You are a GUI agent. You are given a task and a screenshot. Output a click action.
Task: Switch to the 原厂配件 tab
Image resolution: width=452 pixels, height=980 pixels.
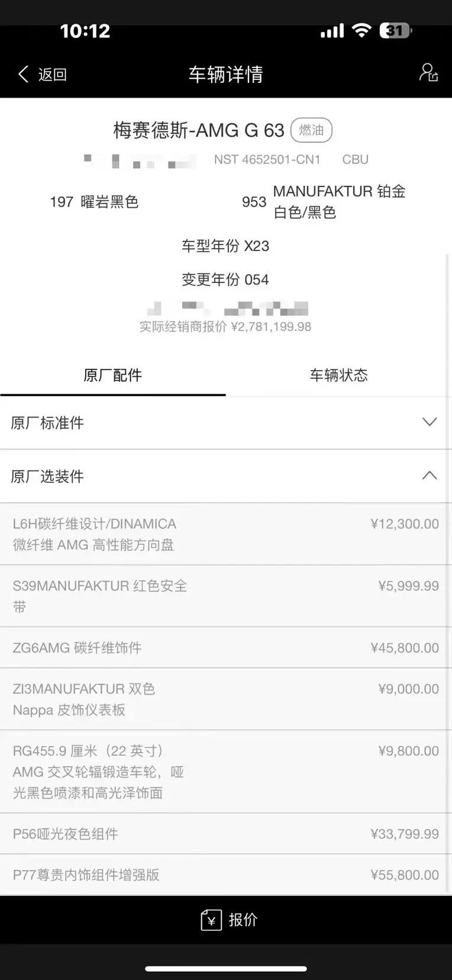[112, 375]
